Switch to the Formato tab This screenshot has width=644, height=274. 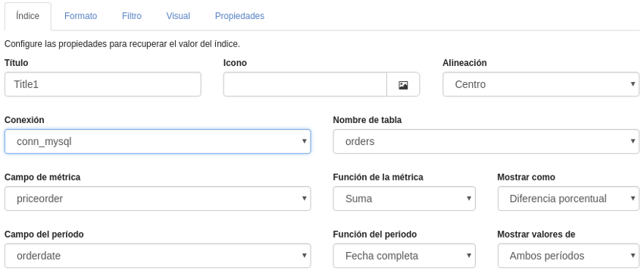pyautogui.click(x=80, y=16)
